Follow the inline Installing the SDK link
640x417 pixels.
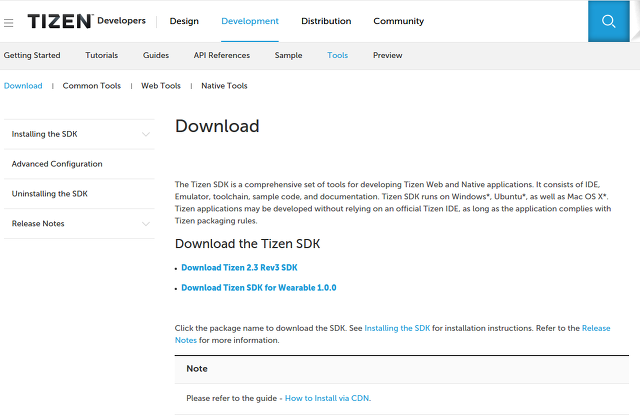coord(397,328)
